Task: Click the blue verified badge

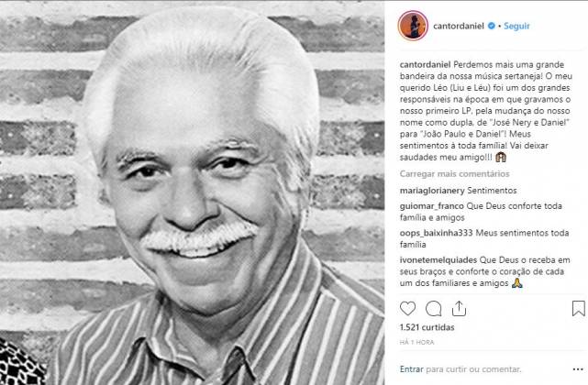Action: 492,26
